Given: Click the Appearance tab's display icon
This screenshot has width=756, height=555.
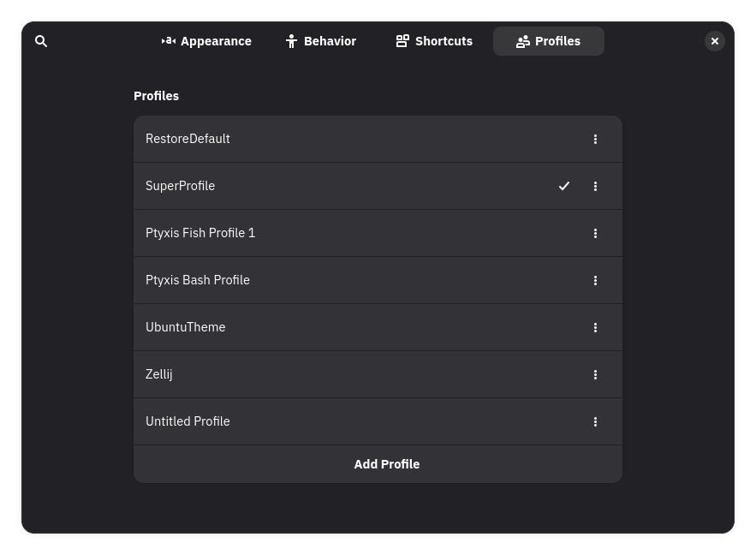Looking at the screenshot, I should (x=170, y=40).
